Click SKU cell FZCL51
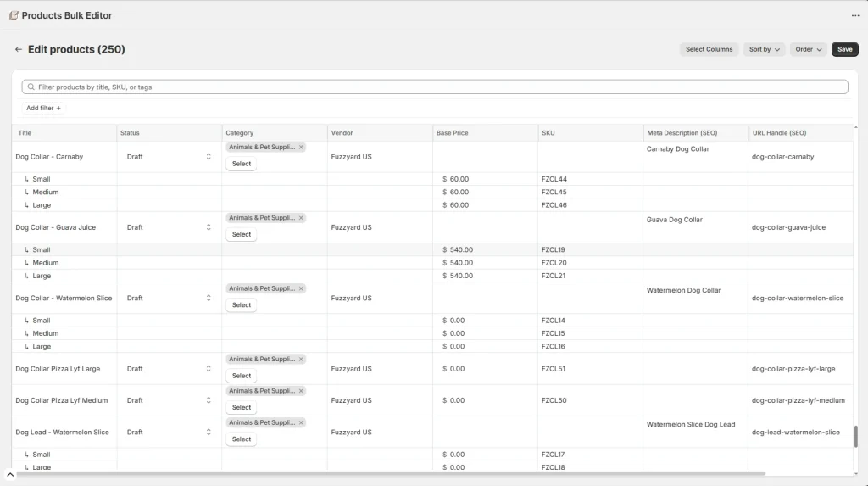 pyautogui.click(x=591, y=368)
